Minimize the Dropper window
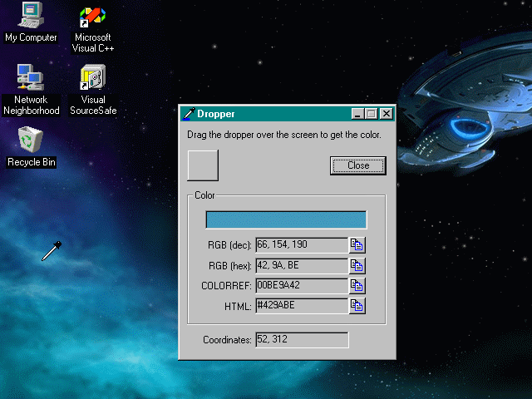Image resolution: width=532 pixels, height=399 pixels. click(x=357, y=114)
